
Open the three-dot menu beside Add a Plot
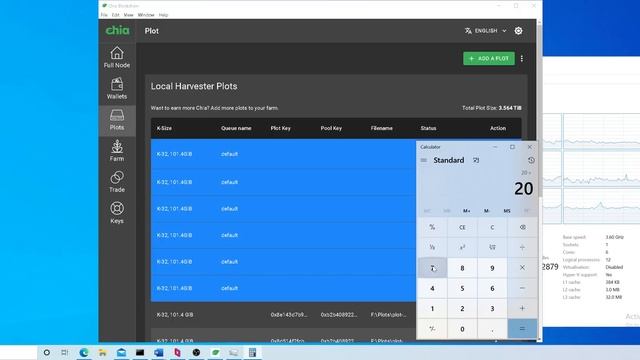pyautogui.click(x=522, y=58)
